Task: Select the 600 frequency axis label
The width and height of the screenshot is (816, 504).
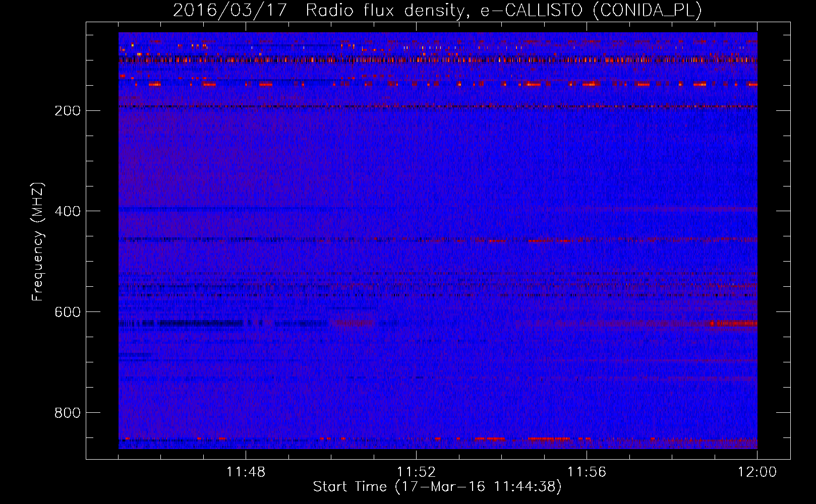Action: click(x=67, y=312)
